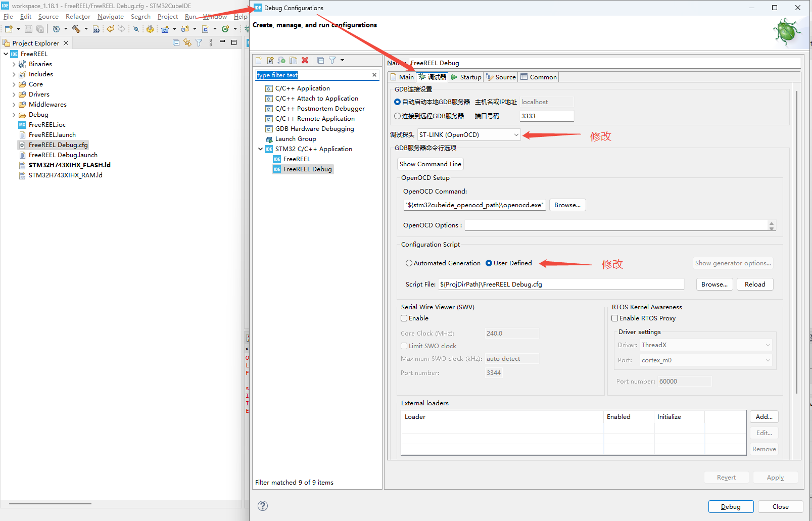Delete selected launch configuration with red X
Viewport: 812px width, 521px height.
point(305,61)
